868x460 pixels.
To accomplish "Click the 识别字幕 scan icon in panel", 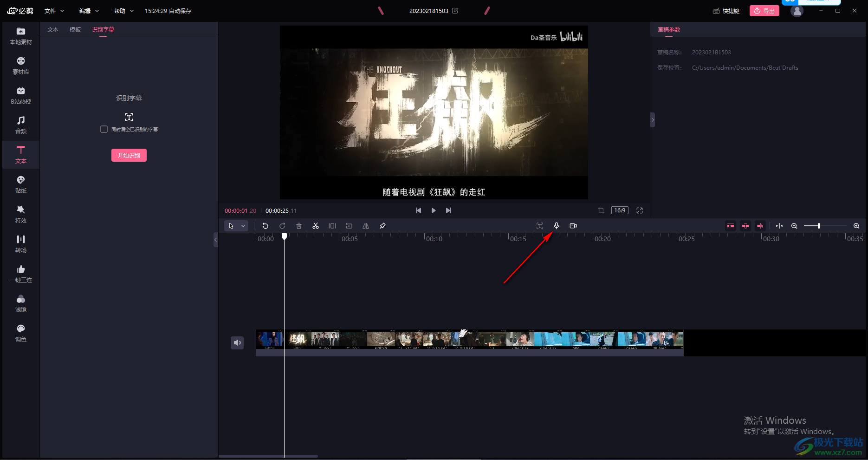I will 129,117.
